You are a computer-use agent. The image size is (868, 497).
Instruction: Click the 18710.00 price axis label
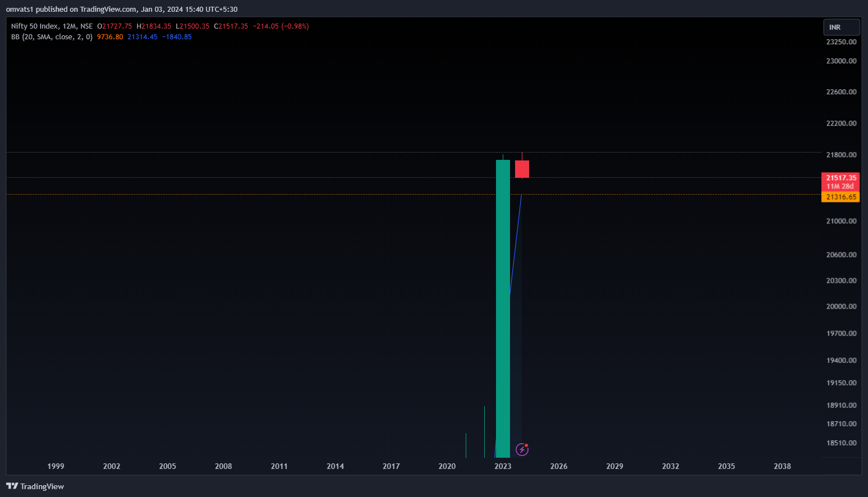pos(841,424)
